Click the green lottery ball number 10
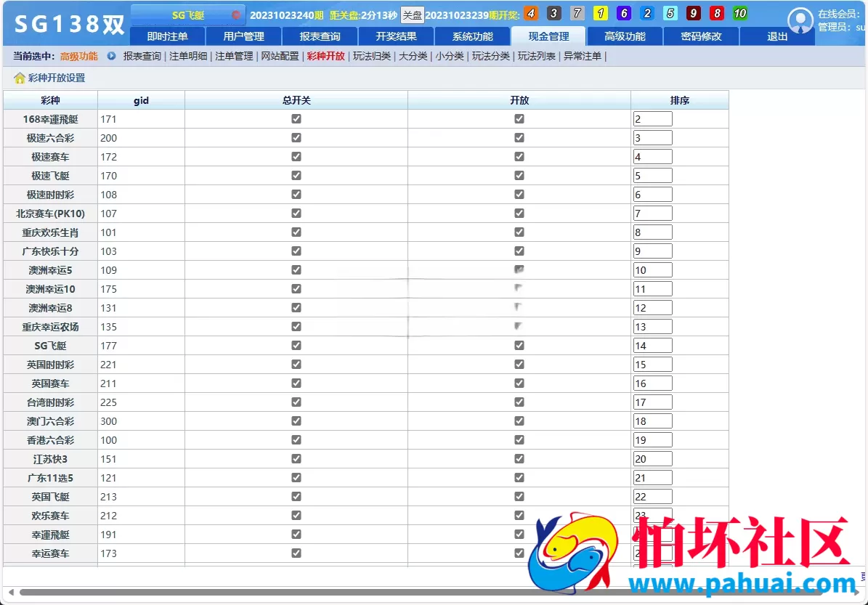868x605 pixels. (739, 13)
